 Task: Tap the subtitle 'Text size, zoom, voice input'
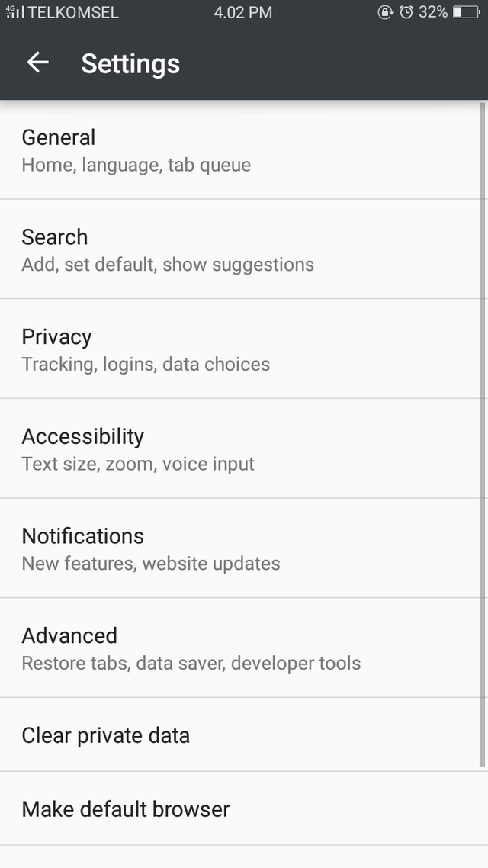[138, 464]
